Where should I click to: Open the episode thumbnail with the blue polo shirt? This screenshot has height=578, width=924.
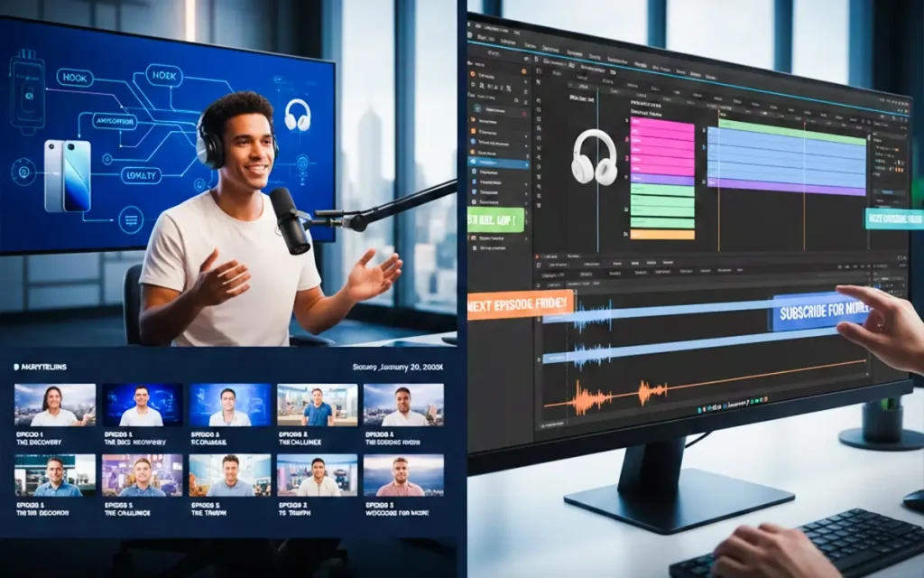click(317, 405)
